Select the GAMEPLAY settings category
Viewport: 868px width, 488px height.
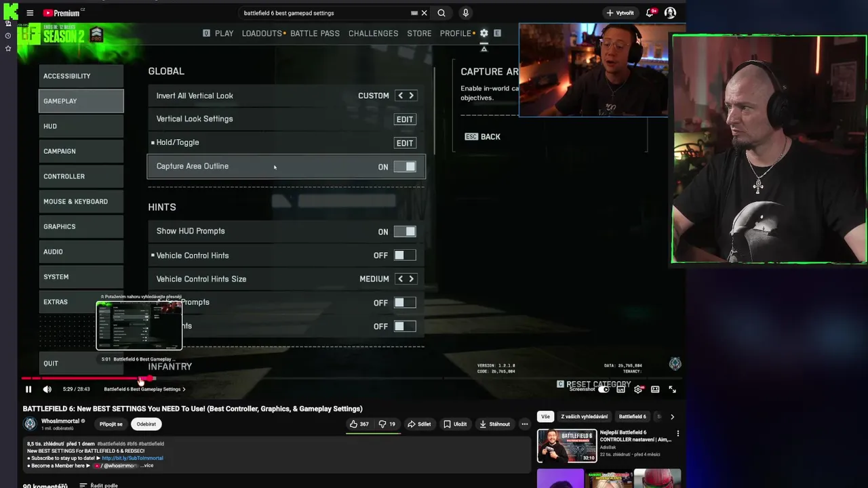click(81, 101)
